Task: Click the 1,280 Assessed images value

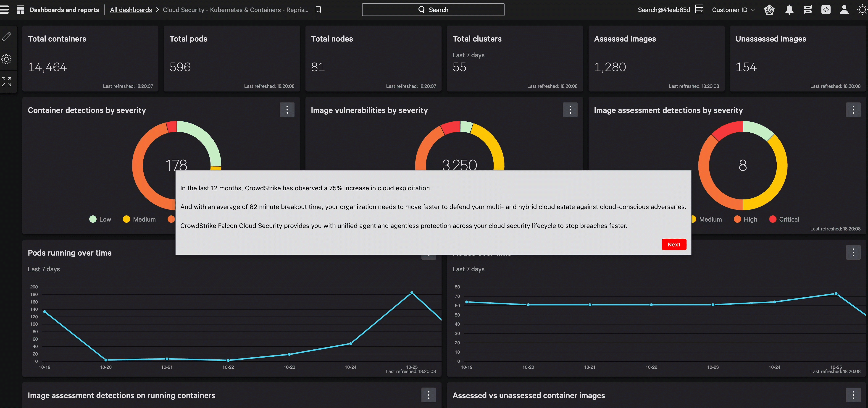Action: click(x=610, y=67)
